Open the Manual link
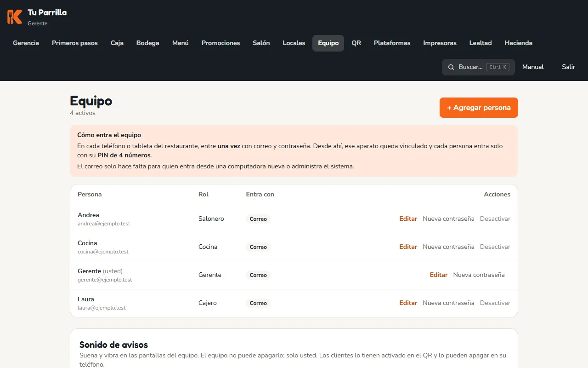 point(533,67)
